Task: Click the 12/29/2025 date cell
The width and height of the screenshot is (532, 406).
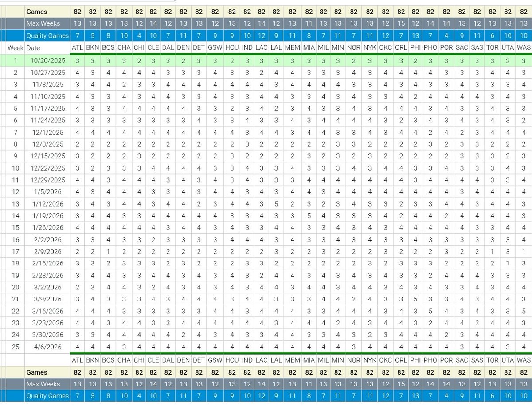Action: click(47, 180)
